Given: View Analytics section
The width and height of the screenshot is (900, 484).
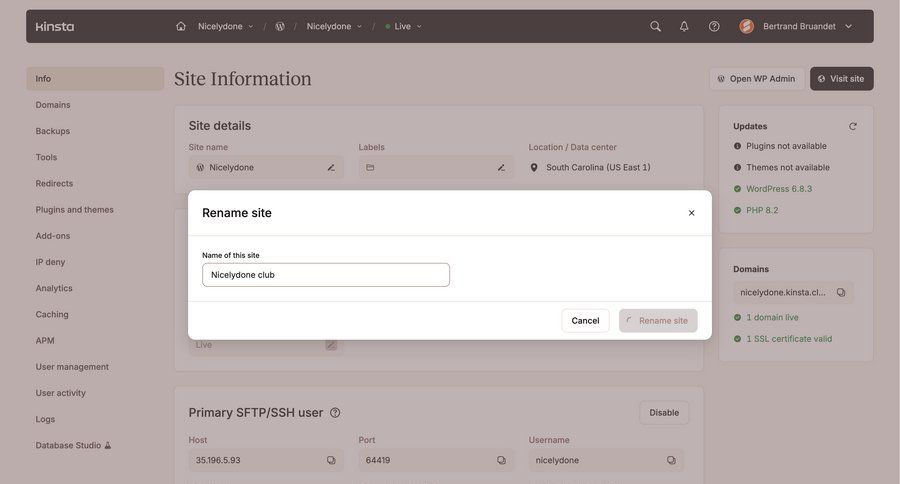Looking at the screenshot, I should point(54,288).
